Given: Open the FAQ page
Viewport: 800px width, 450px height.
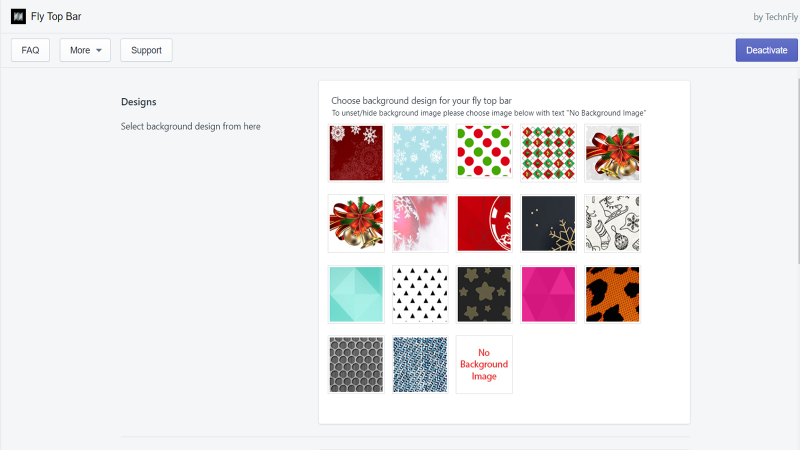Looking at the screenshot, I should click(x=30, y=50).
